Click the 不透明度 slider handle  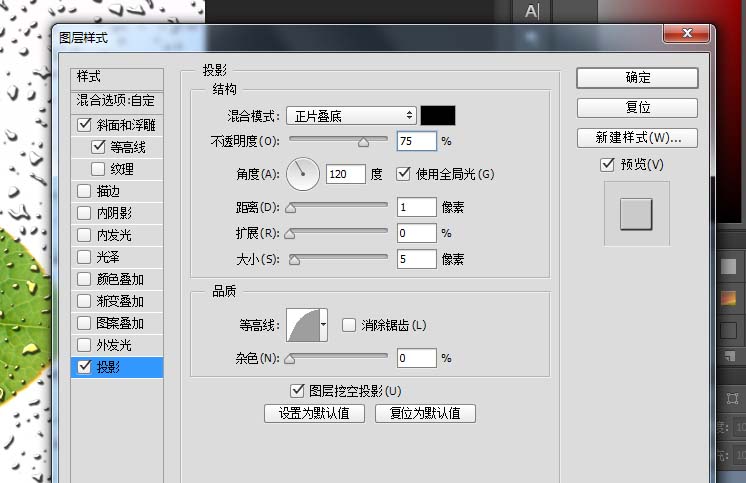pos(363,142)
